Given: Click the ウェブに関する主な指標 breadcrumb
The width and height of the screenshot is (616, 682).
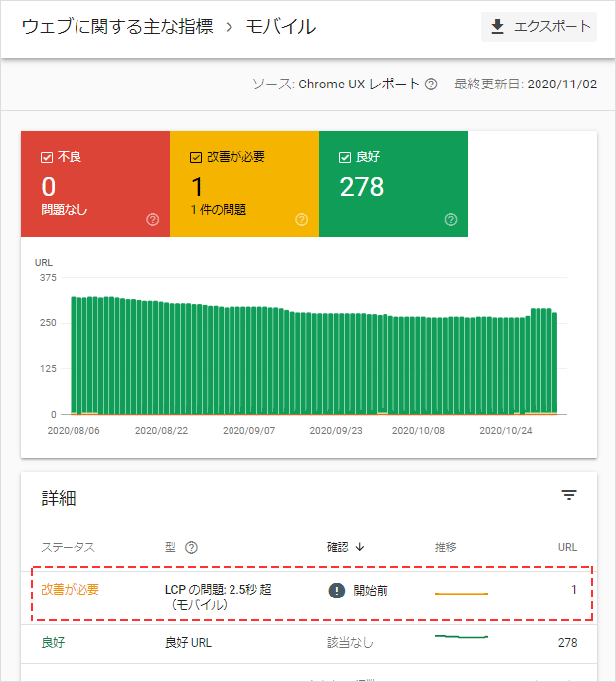Looking at the screenshot, I should click(117, 27).
